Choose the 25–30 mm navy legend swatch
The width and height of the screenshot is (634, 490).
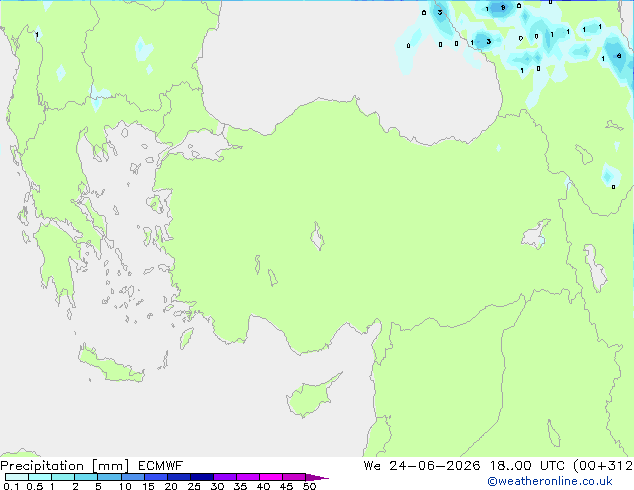[x=201, y=477]
